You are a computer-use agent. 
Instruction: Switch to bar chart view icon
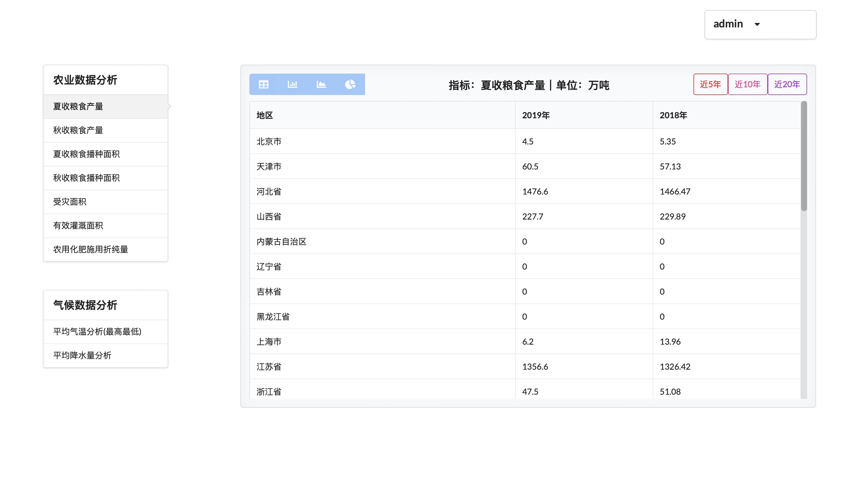[x=293, y=84]
